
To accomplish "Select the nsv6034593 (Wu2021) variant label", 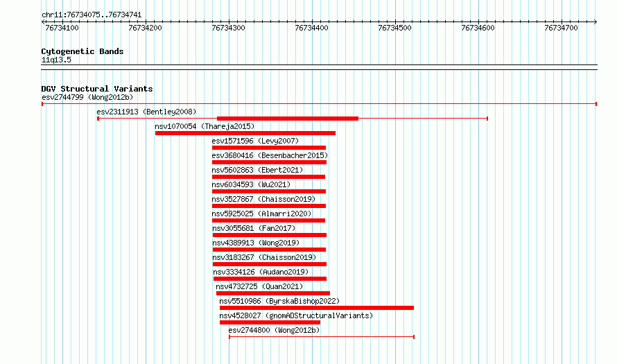I will [251, 184].
